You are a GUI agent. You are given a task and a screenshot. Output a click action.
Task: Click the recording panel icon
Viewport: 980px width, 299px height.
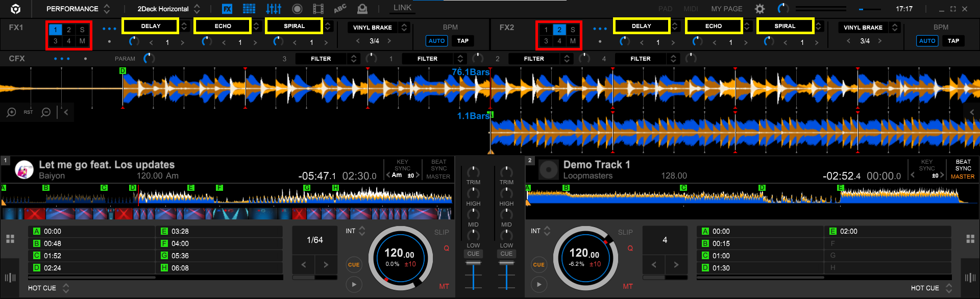[297, 9]
